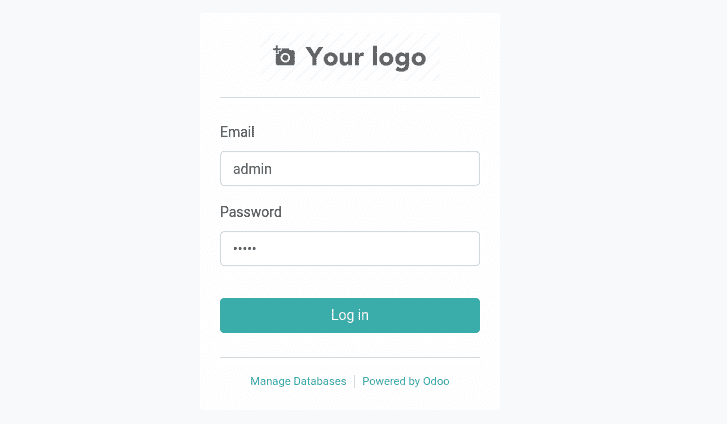Focus the Email input field
This screenshot has height=424, width=727.
(350, 168)
